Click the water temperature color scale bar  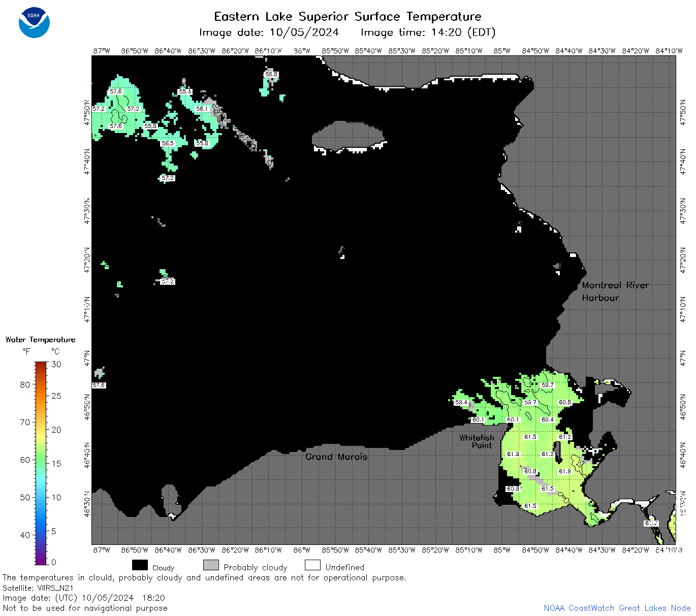[x=41, y=463]
